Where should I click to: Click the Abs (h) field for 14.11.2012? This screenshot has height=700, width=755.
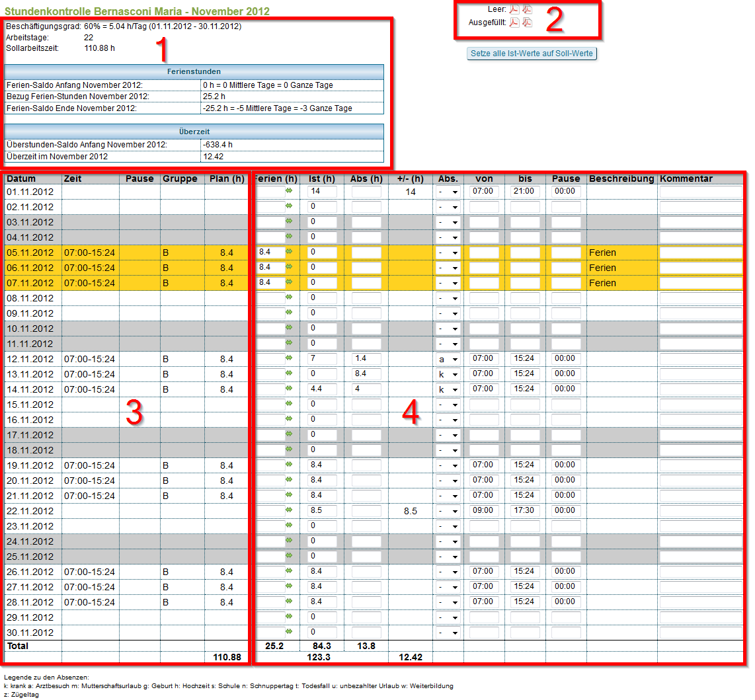pos(366,389)
